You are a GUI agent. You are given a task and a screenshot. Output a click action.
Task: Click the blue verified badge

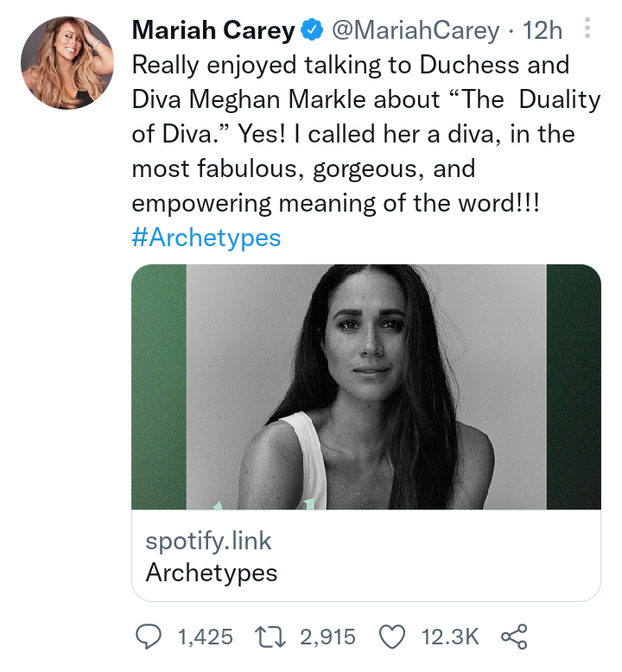coord(310,32)
